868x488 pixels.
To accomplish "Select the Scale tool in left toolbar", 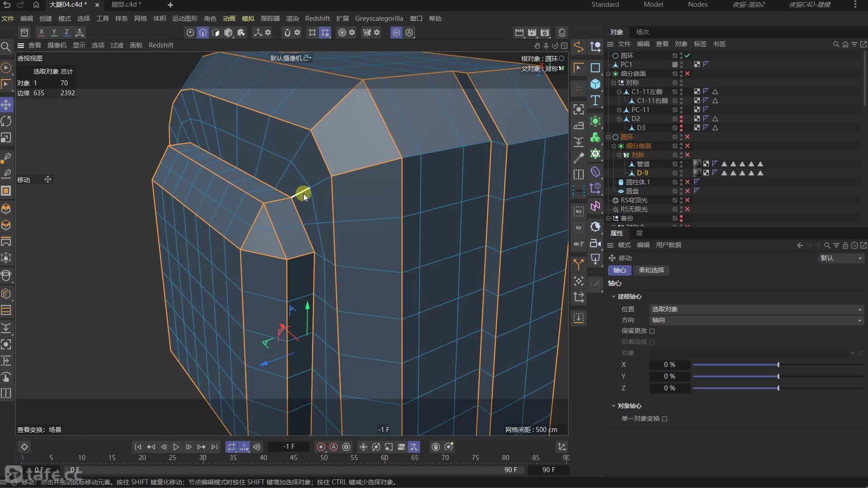I will pyautogui.click(x=6, y=137).
